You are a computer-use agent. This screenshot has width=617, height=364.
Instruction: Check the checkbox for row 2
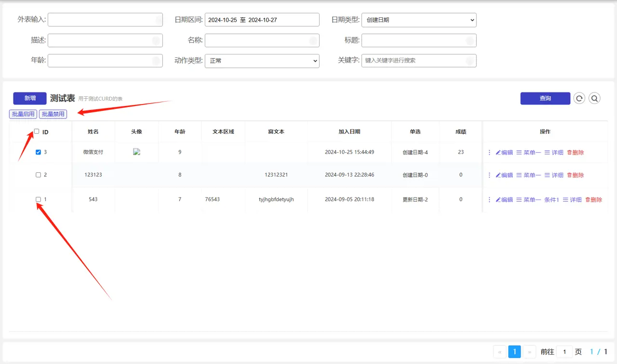(x=39, y=175)
